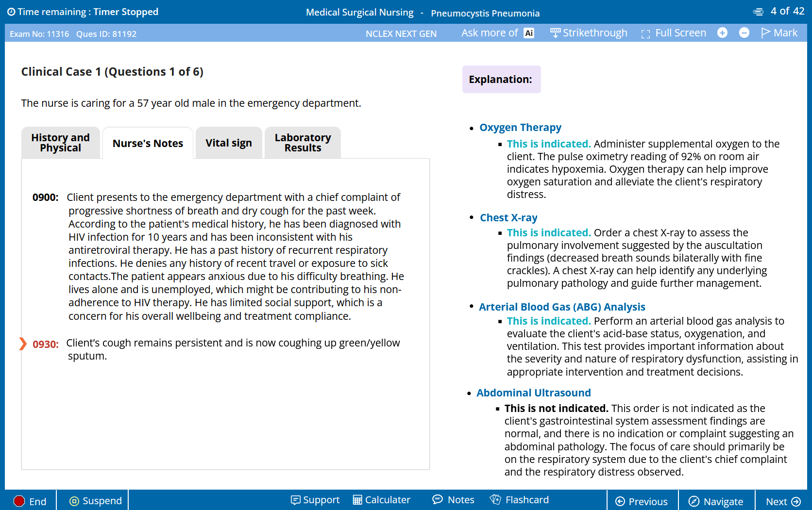812x510 pixels.
Task: End the exam
Action: click(x=30, y=501)
